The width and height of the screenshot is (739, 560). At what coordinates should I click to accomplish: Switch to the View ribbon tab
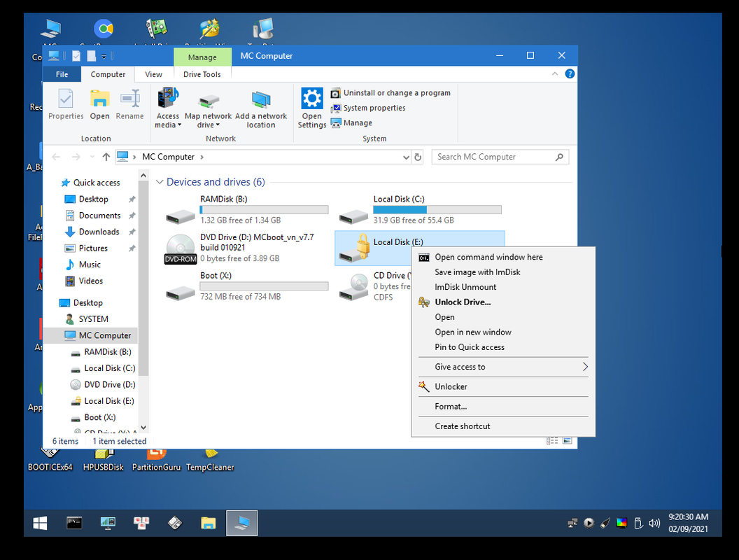point(154,74)
